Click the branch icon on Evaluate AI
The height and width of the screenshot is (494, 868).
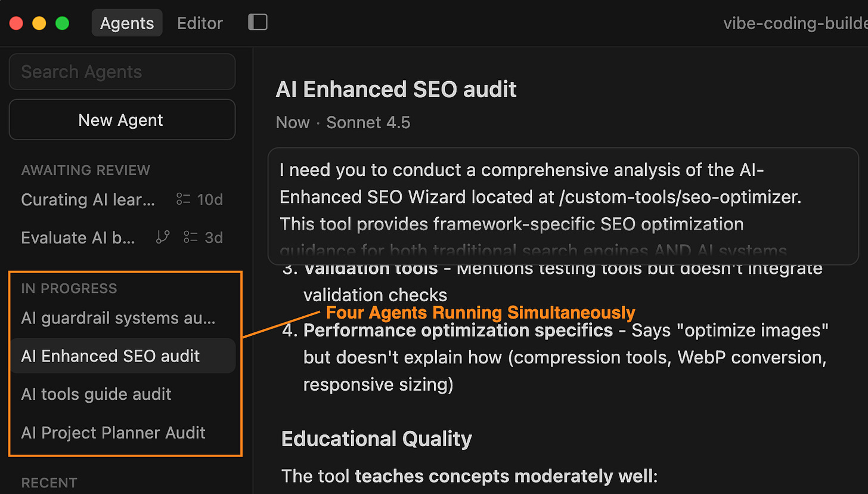163,237
